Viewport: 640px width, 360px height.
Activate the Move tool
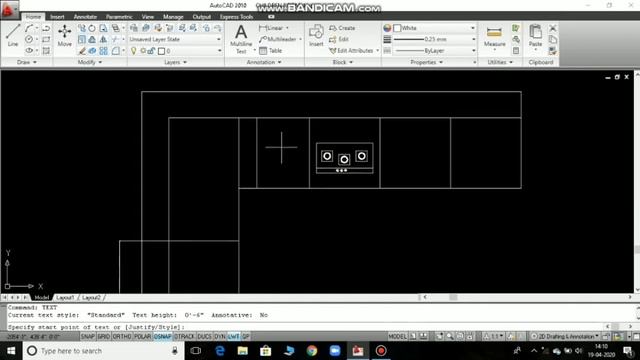click(64, 35)
